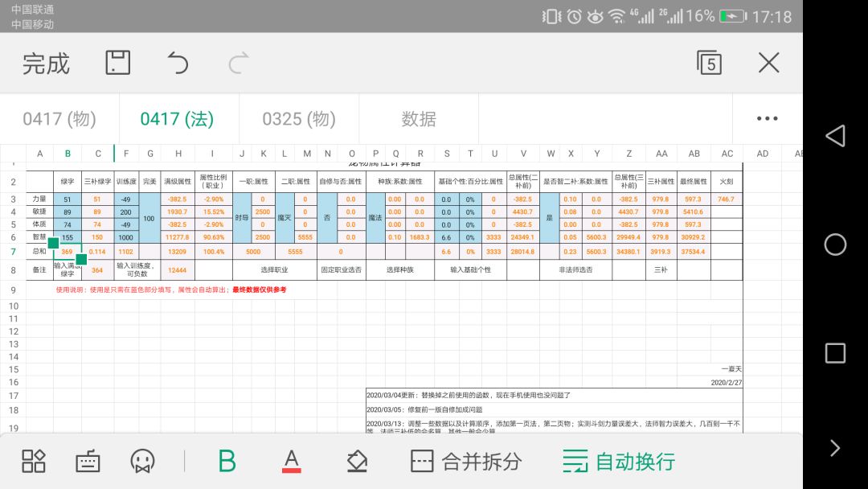Select the 2020/03/05 fix note line
The image size is (868, 489).
pyautogui.click(x=424, y=410)
